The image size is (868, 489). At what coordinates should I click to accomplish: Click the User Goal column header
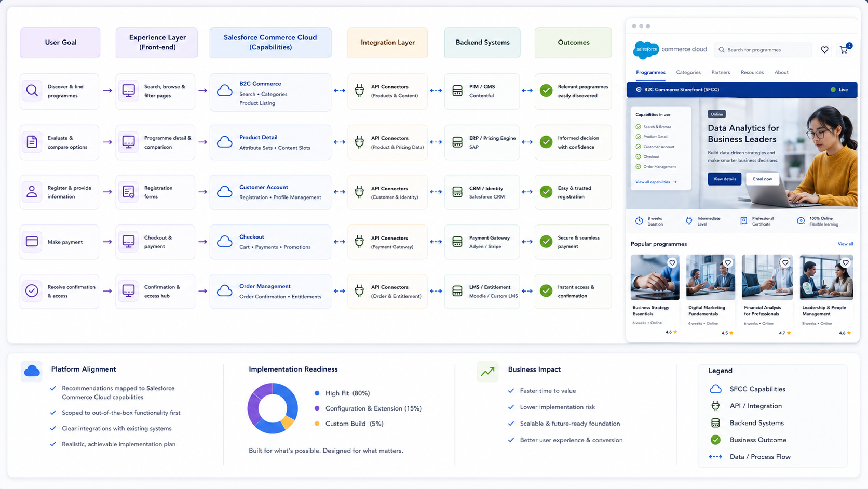60,42
